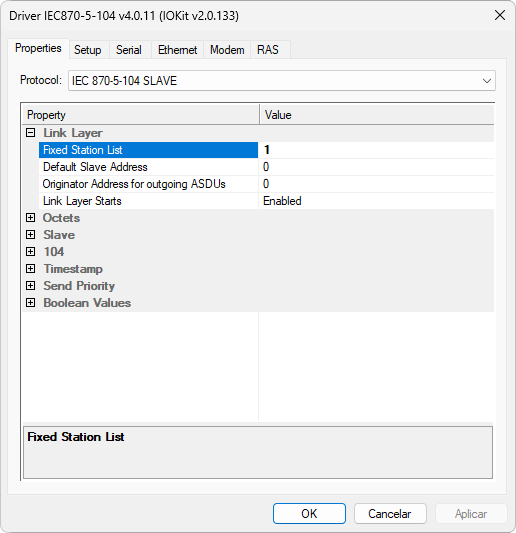Expand the Octets group

31,218
